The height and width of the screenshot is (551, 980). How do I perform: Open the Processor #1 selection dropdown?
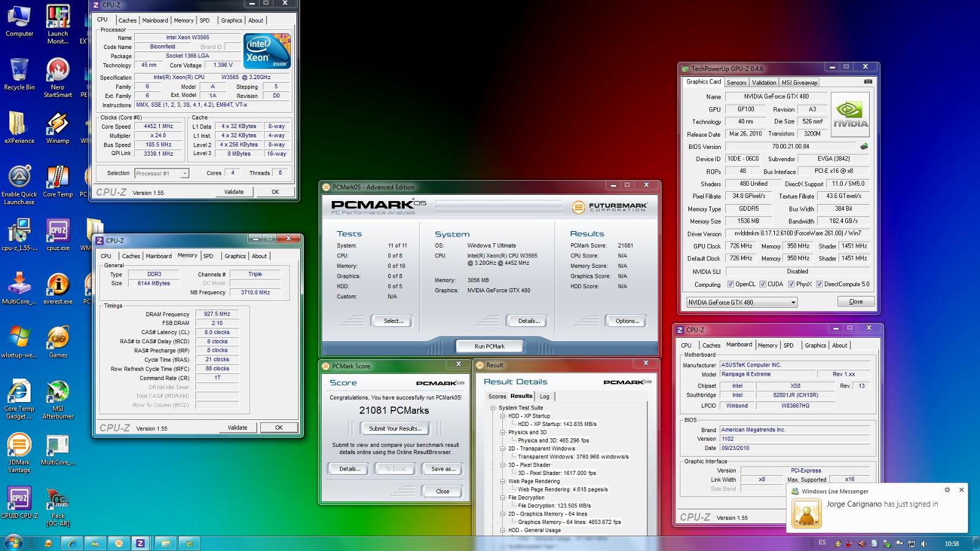162,173
